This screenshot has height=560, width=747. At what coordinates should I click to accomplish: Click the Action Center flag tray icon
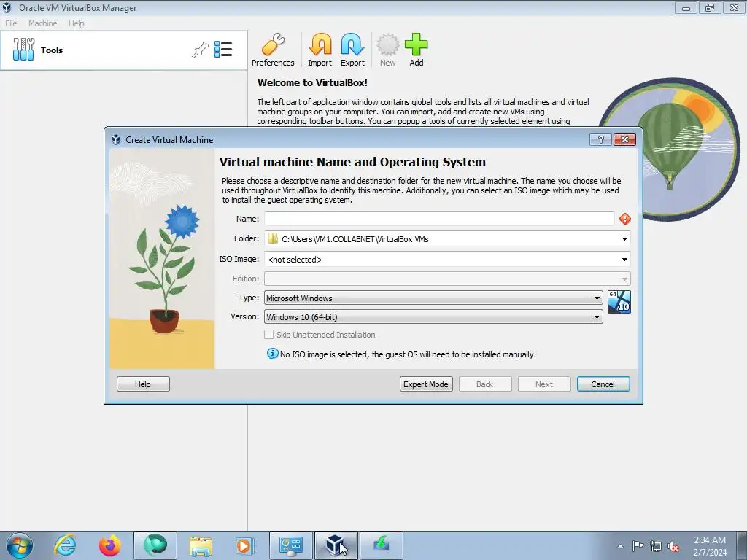[638, 546]
